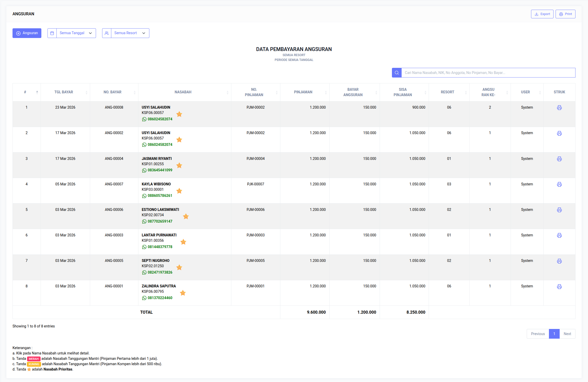Click the search magnifier icon
Screen dimensions: 588x382
pyautogui.click(x=397, y=73)
